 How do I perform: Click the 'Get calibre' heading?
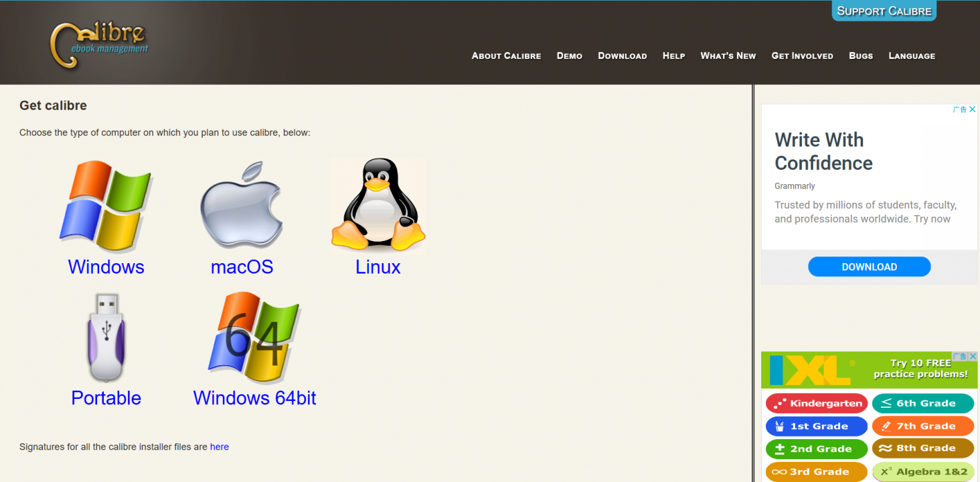pyautogui.click(x=53, y=105)
